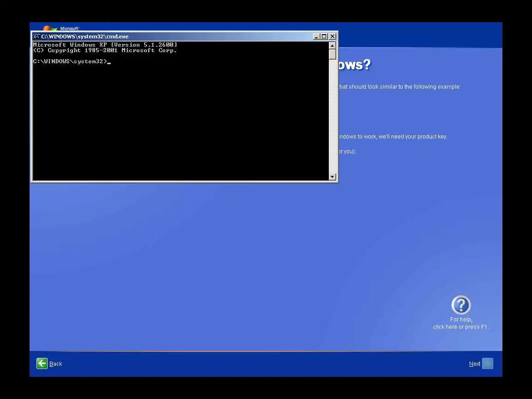This screenshot has width=532, height=399.
Task: Click text 'to work, we'll need your product key'
Action: (x=402, y=137)
